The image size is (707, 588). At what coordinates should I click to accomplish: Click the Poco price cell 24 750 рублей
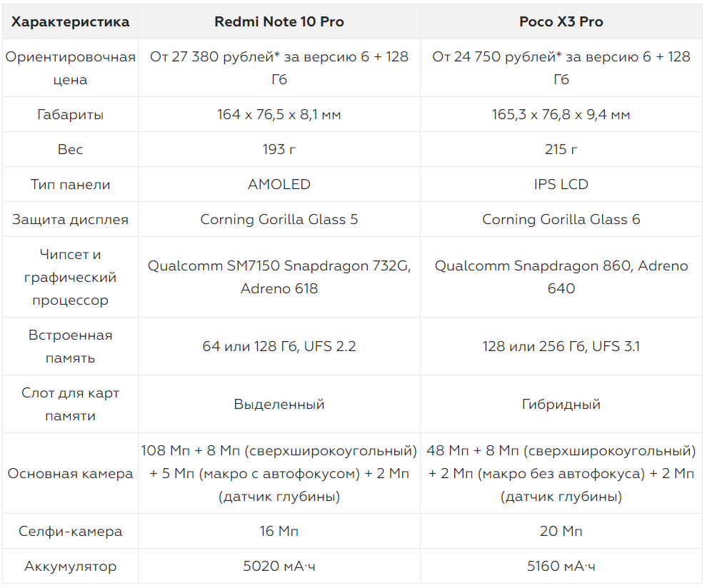[x=561, y=68]
